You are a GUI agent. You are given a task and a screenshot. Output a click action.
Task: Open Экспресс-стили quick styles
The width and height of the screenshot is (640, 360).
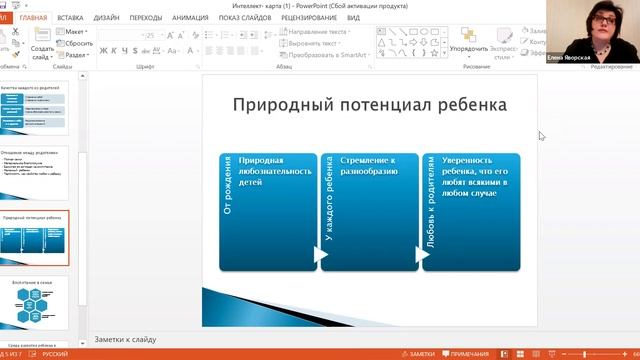[x=504, y=44]
